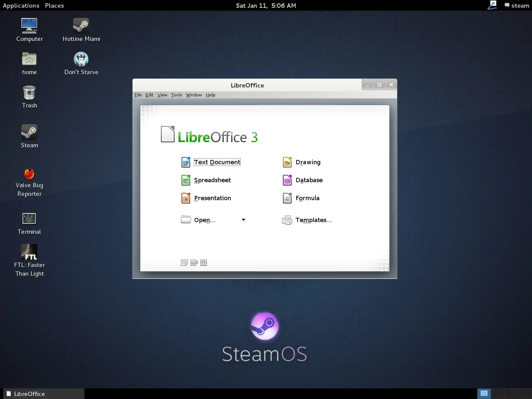Click the LibreOffice info icon at bottom
Image resolution: width=532 pixels, height=399 pixels.
coord(204,263)
